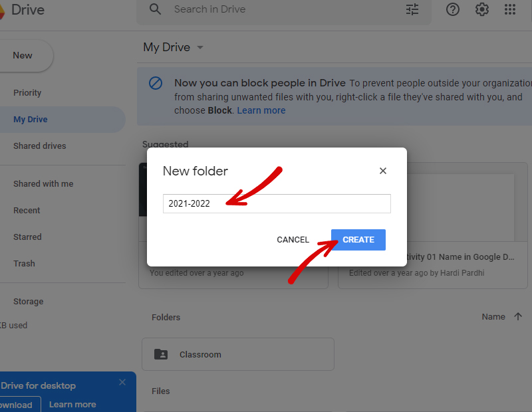Click the Classroom folder icon
Image resolution: width=532 pixels, height=412 pixels.
pos(161,354)
